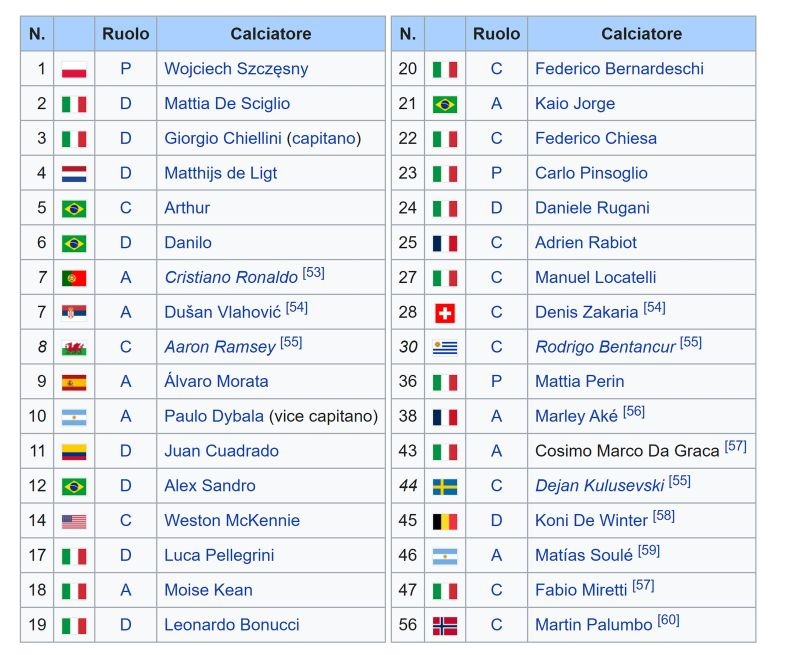Click the Uruguay flag next to Rodrigo Bentancur
The width and height of the screenshot is (800, 655).
click(445, 347)
